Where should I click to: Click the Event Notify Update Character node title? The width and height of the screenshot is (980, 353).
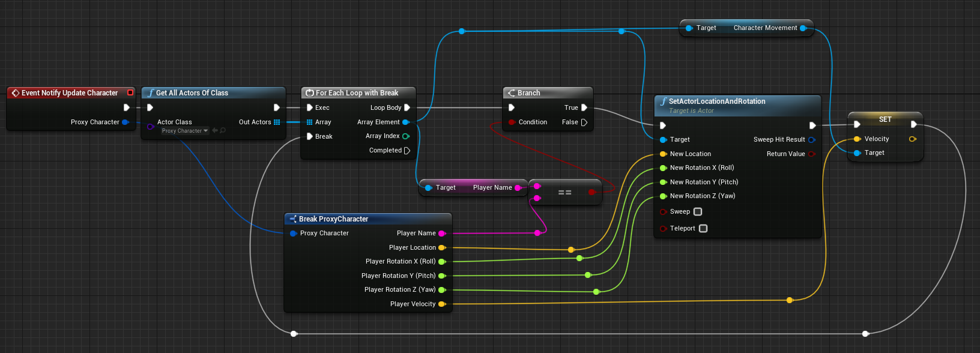[x=70, y=93]
